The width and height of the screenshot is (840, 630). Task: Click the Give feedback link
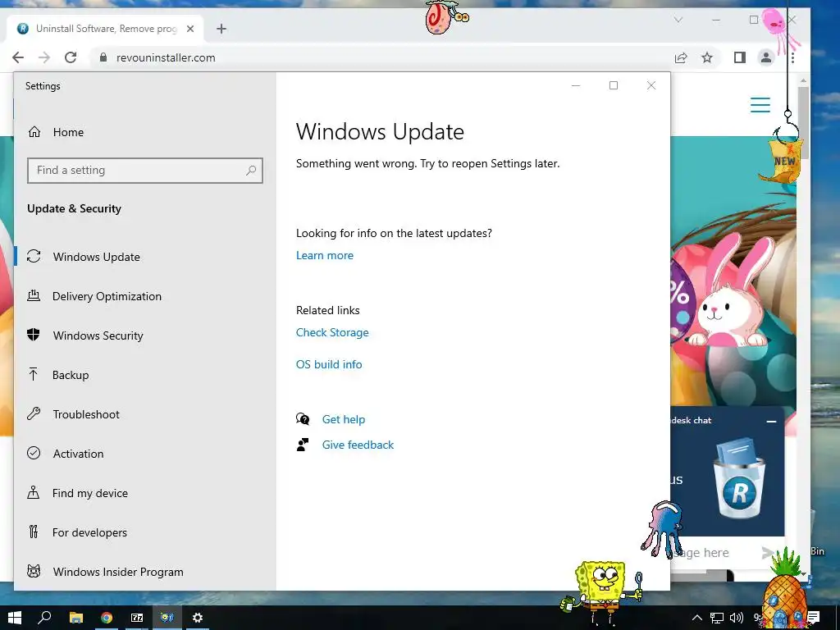click(x=358, y=445)
